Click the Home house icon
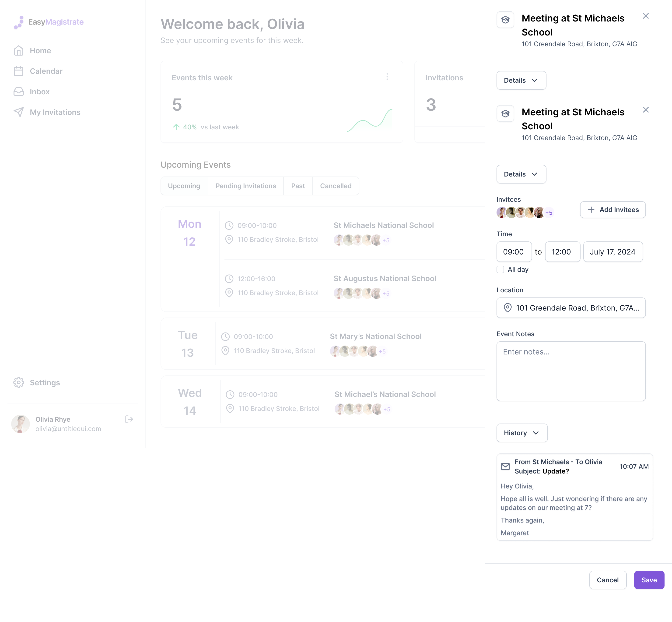The width and height of the screenshot is (672, 622). click(x=18, y=50)
